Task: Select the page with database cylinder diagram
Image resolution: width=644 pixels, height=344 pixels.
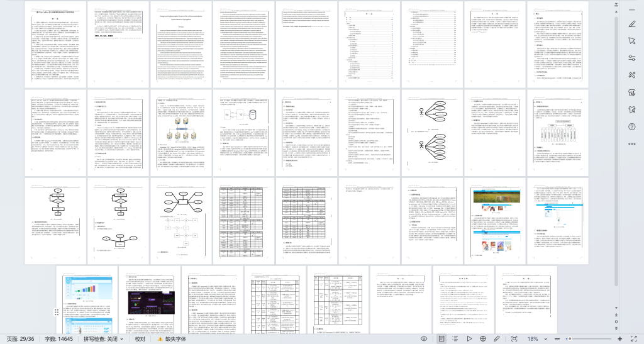Action: tap(243, 133)
